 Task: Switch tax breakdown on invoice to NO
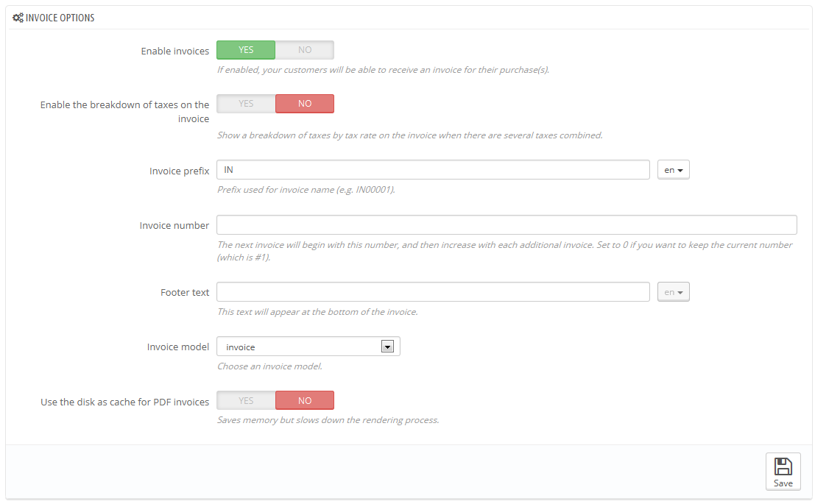pyautogui.click(x=305, y=104)
